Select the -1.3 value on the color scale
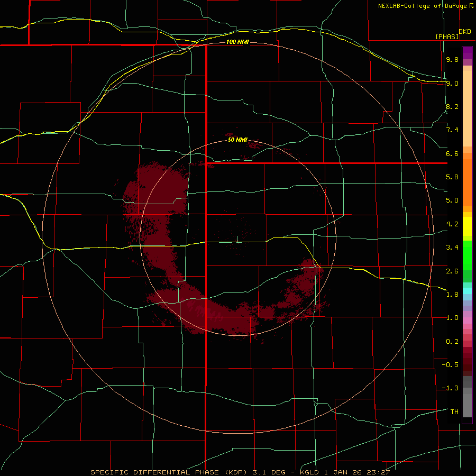 450,388
